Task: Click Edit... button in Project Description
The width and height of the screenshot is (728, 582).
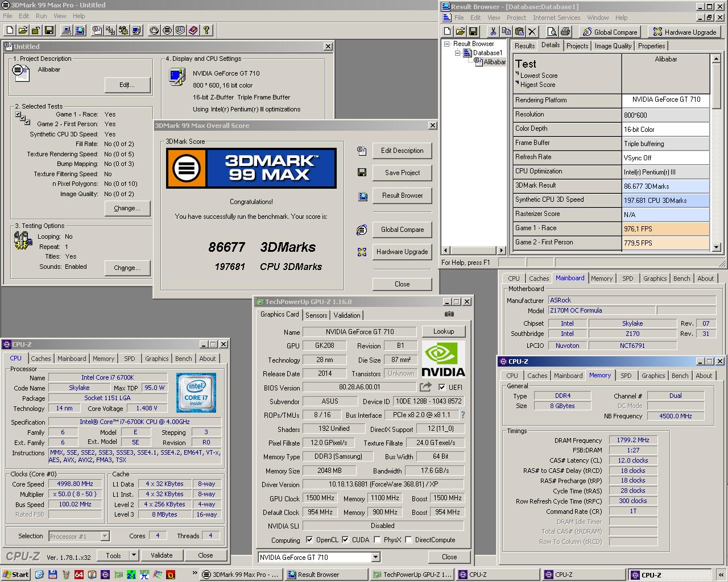Action: pos(127,85)
